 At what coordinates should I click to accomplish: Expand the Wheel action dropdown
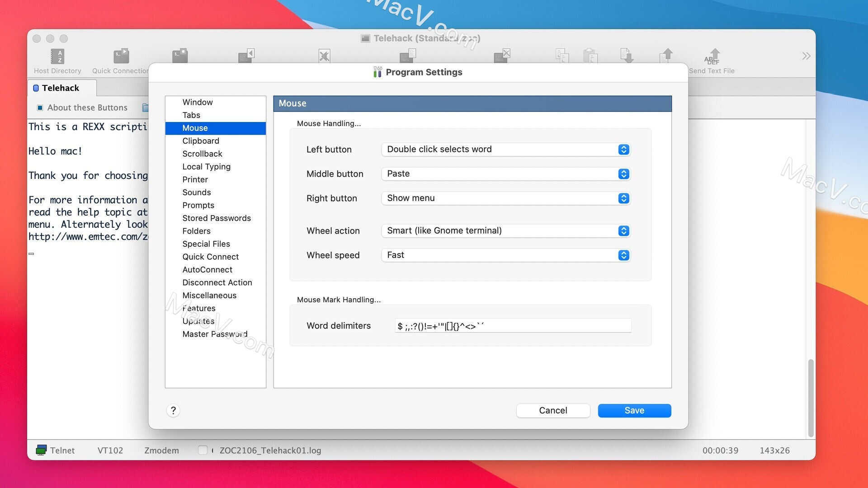(x=623, y=230)
